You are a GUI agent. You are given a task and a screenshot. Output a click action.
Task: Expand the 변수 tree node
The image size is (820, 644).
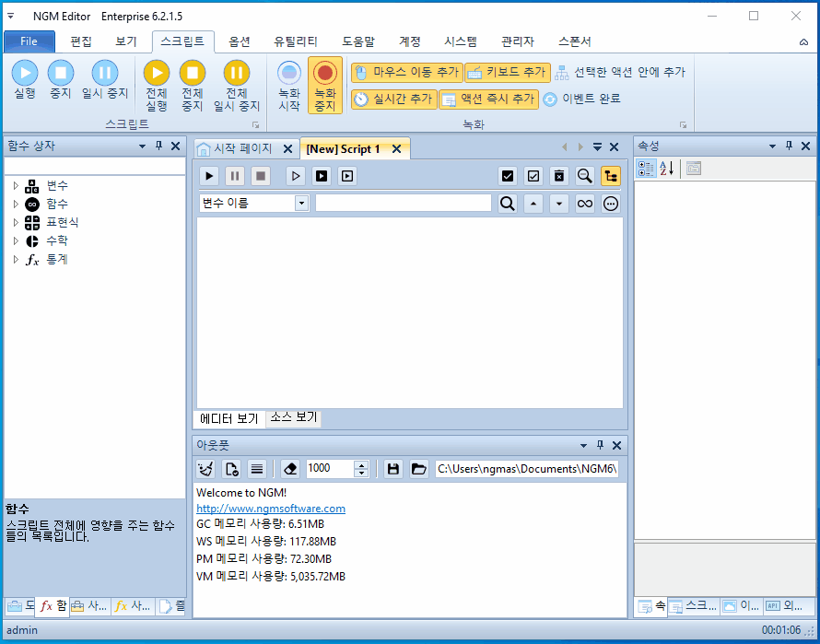click(16, 185)
